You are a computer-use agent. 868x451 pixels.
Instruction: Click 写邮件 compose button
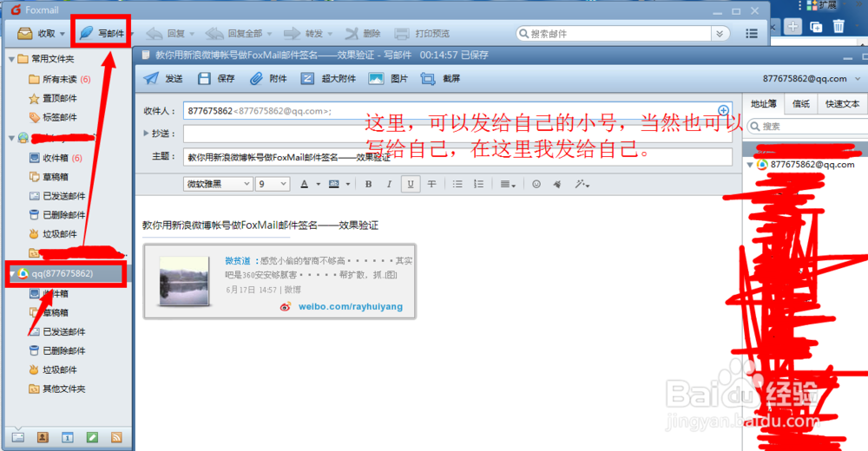click(102, 33)
